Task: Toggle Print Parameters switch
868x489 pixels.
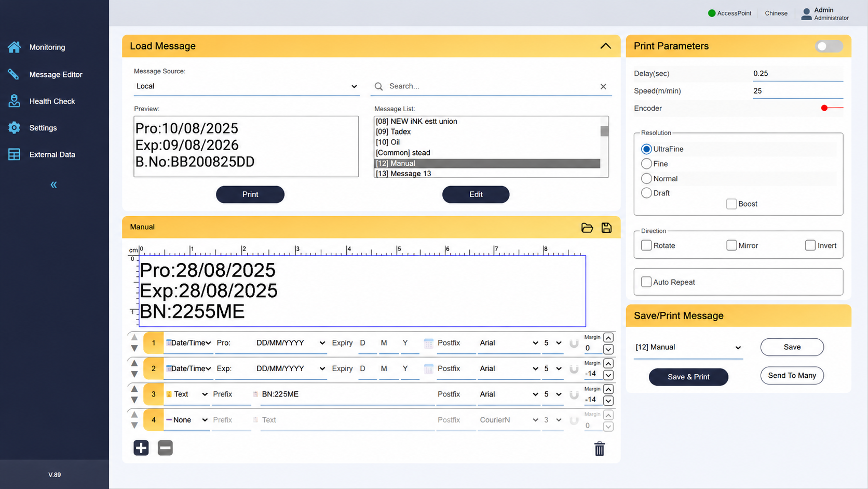Action: coord(829,46)
